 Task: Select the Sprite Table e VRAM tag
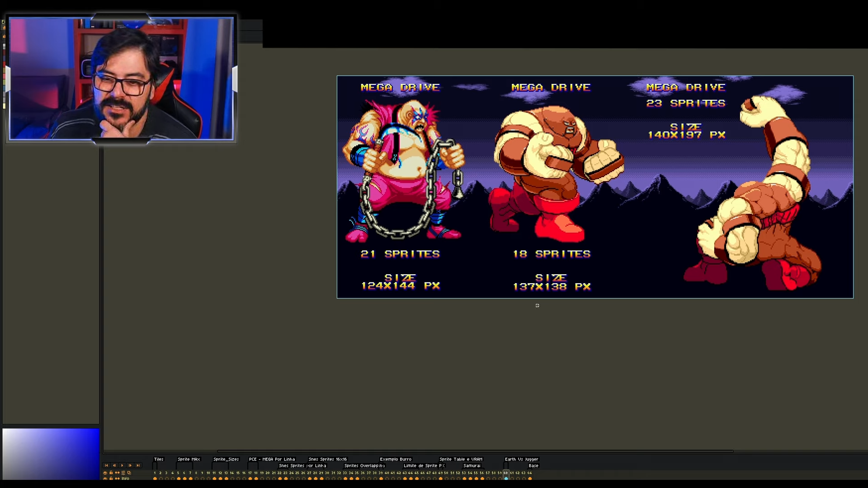point(461,459)
